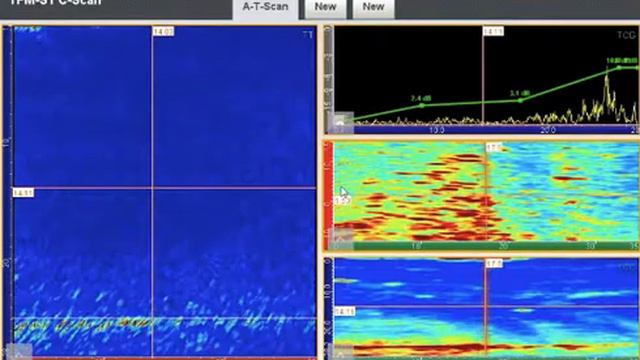Image resolution: width=640 pixels, height=360 pixels.
Task: Select the 14.11 cursor label in bottom-right view
Action: point(344,311)
